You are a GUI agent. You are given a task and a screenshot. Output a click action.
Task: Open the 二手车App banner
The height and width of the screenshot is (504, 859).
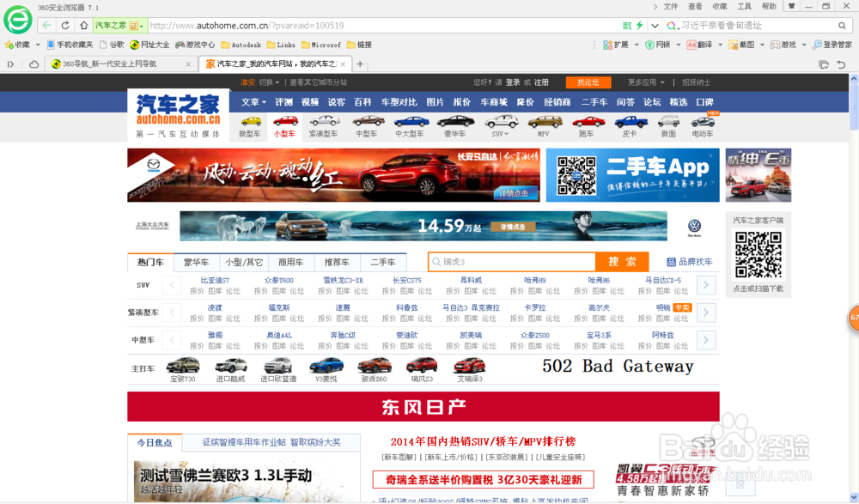633,175
